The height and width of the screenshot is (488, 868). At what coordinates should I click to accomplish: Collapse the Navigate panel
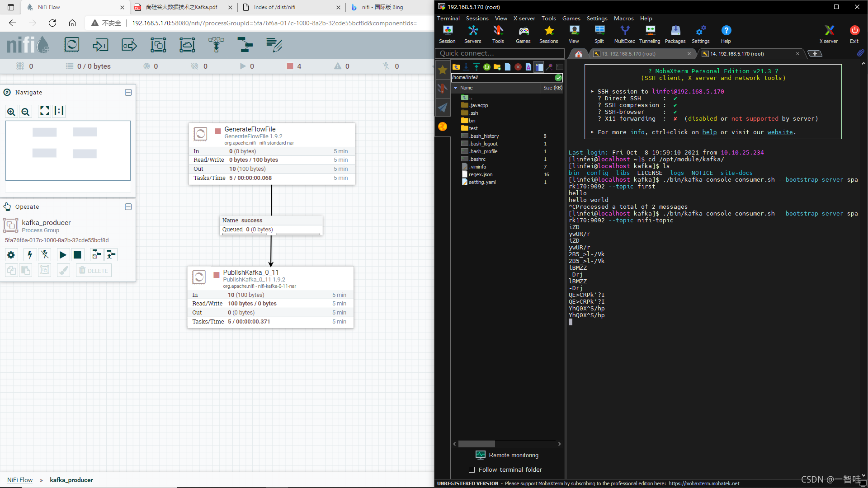click(x=128, y=92)
